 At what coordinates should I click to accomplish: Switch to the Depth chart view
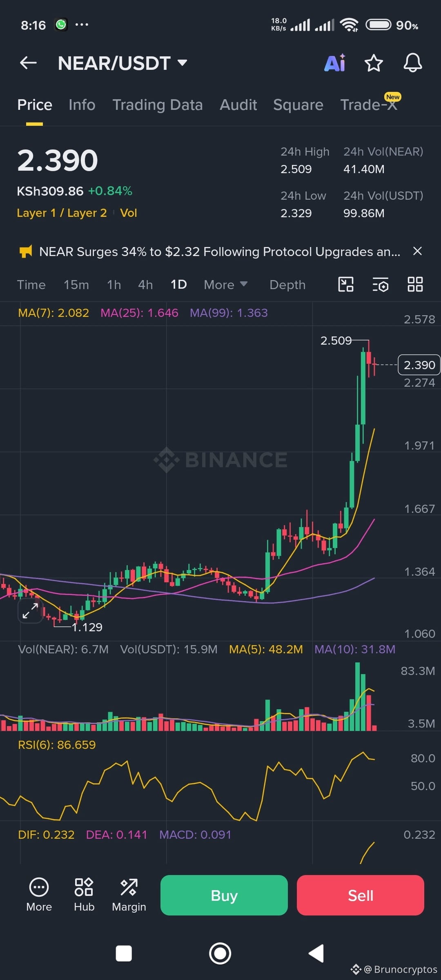(287, 285)
